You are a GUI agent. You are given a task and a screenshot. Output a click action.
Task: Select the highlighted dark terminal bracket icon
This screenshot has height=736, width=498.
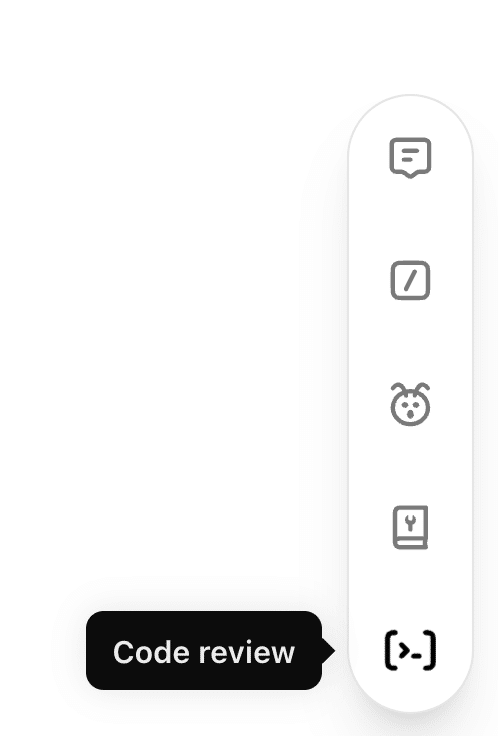click(410, 650)
